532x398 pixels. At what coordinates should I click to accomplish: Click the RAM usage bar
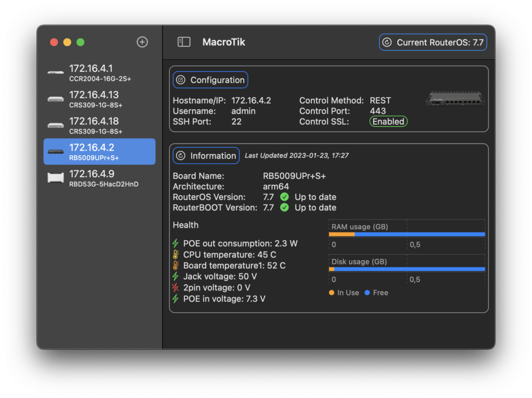click(x=407, y=234)
